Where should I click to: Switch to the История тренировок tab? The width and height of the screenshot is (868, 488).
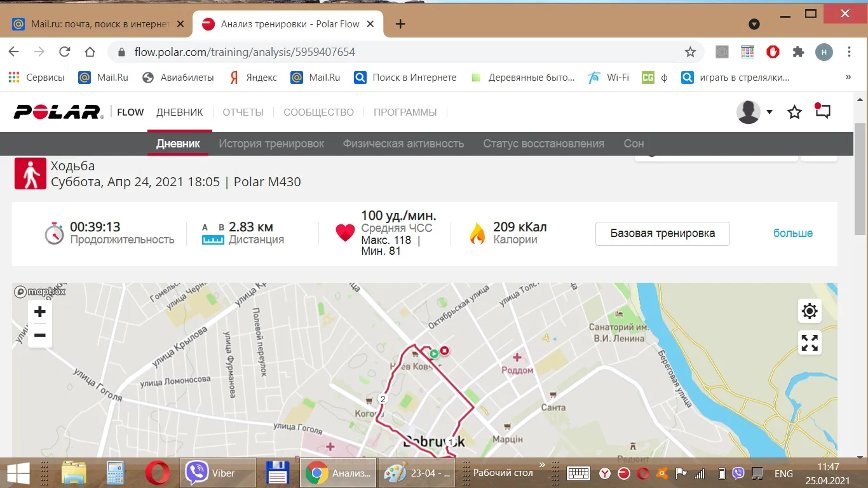[x=271, y=144]
